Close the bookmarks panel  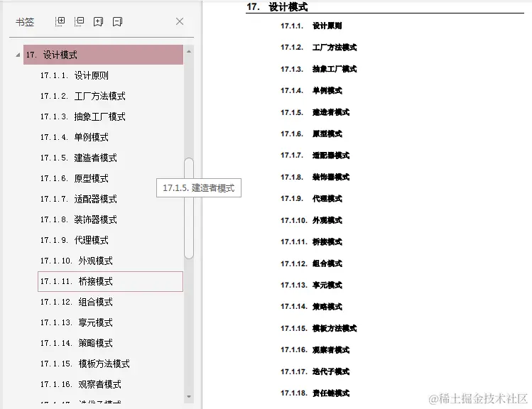coord(180,21)
